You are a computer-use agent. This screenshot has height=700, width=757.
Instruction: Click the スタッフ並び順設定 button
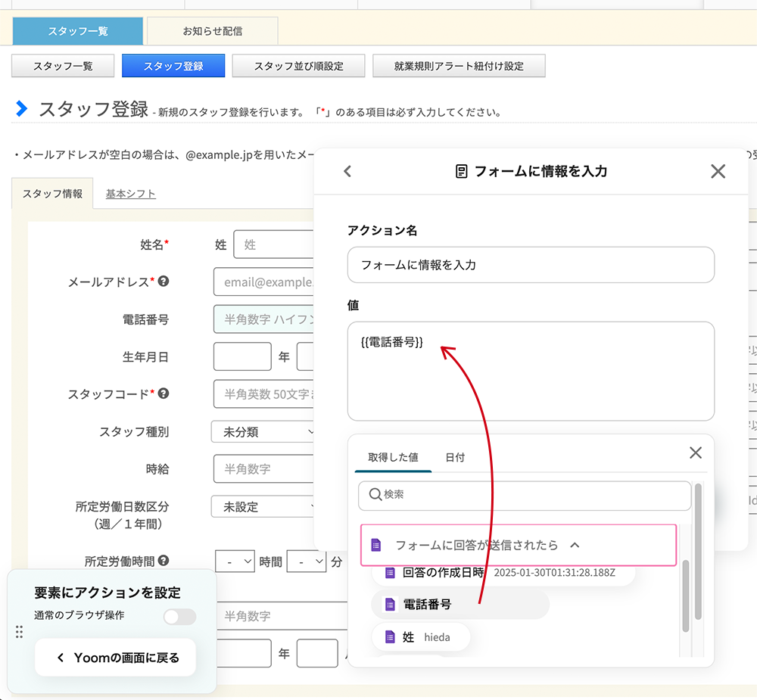tap(298, 66)
